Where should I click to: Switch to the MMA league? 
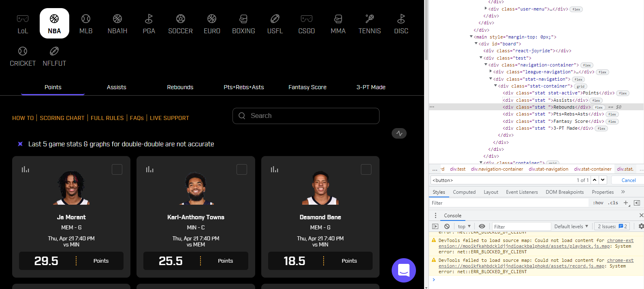(x=338, y=24)
